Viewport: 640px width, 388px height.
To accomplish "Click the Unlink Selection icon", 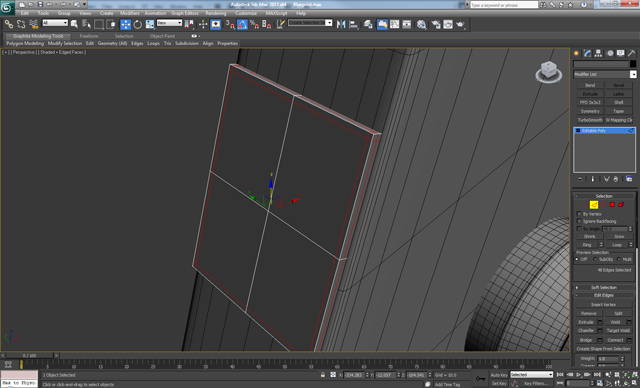I will click(x=21, y=24).
